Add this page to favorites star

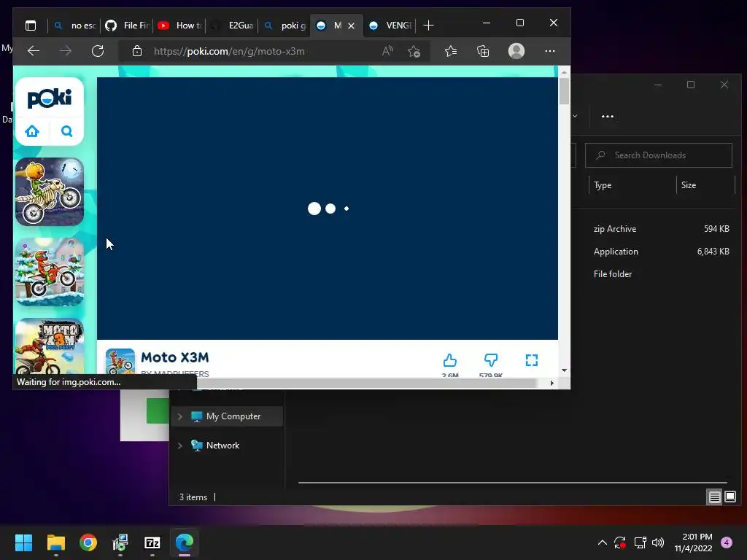click(x=414, y=51)
